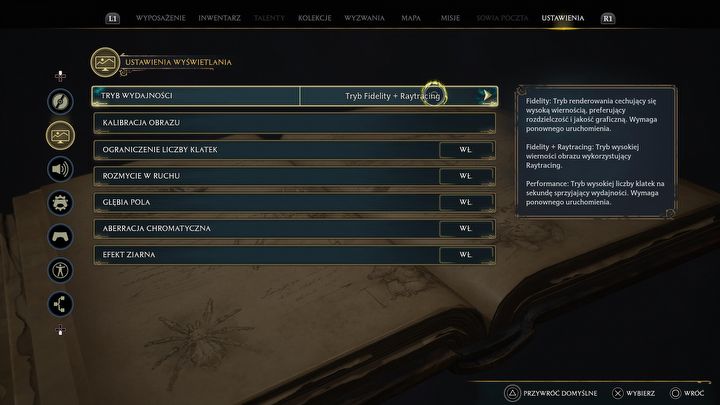Open accessibility settings person icon
This screenshot has height=405, width=720.
60,270
